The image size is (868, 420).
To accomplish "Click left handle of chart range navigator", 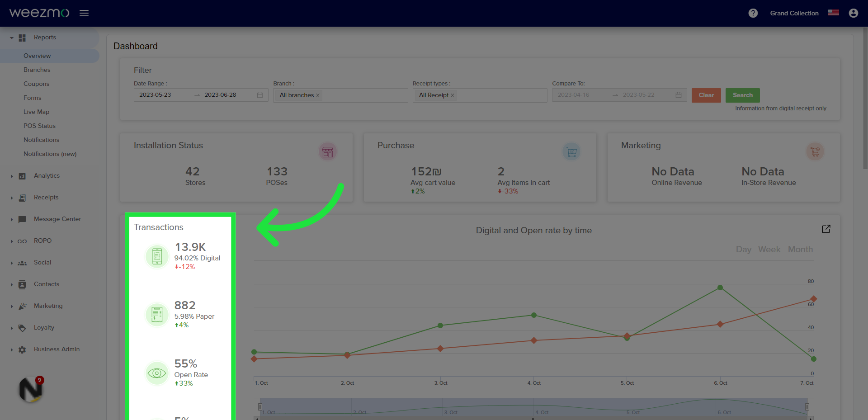I will click(260, 407).
